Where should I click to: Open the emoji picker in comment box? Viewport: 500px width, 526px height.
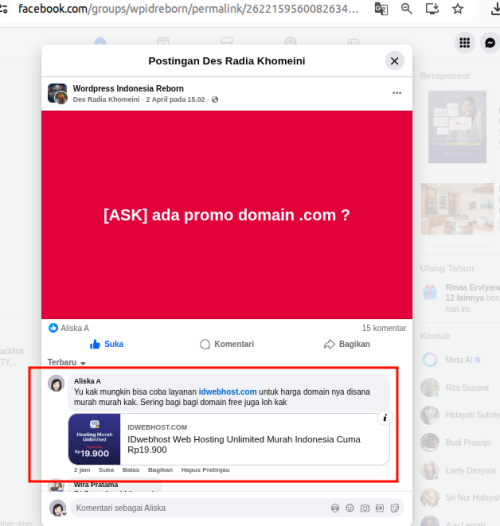(x=350, y=508)
